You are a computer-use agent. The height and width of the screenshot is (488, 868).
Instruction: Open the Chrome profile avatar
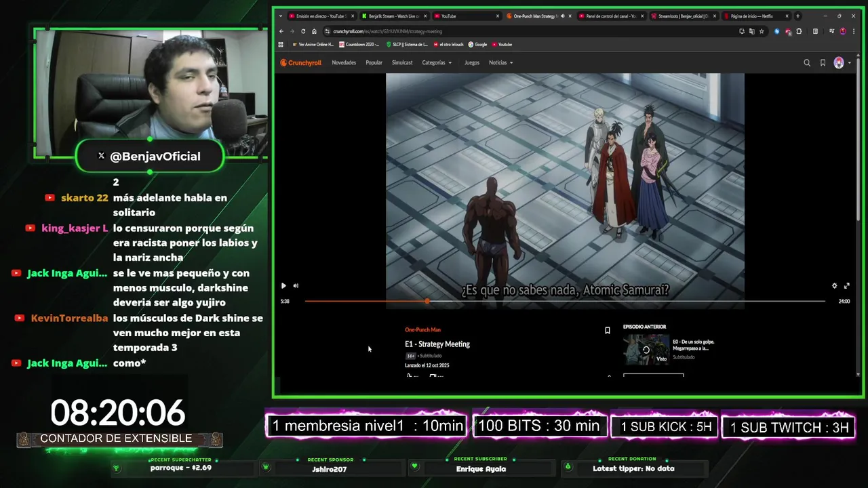pyautogui.click(x=843, y=31)
